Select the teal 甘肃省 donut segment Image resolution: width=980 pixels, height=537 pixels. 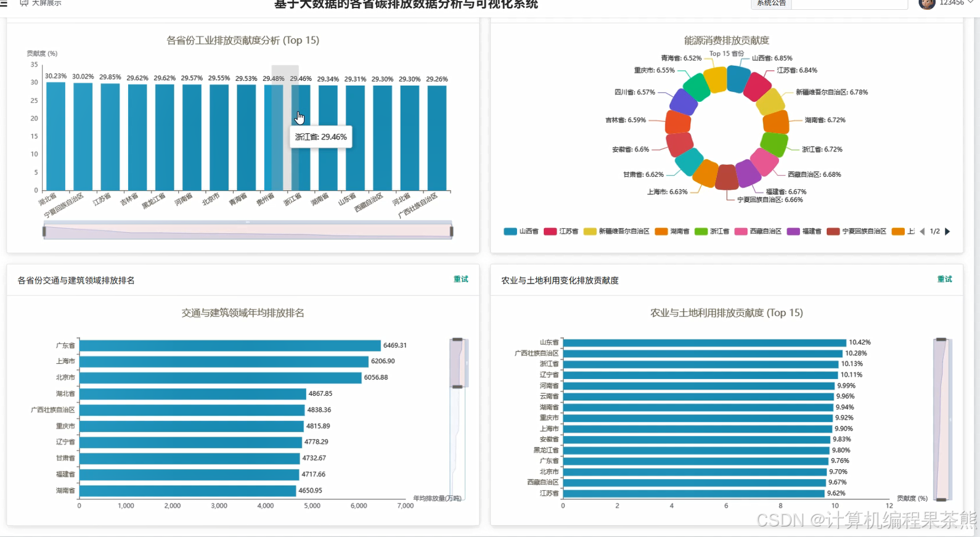point(689,162)
